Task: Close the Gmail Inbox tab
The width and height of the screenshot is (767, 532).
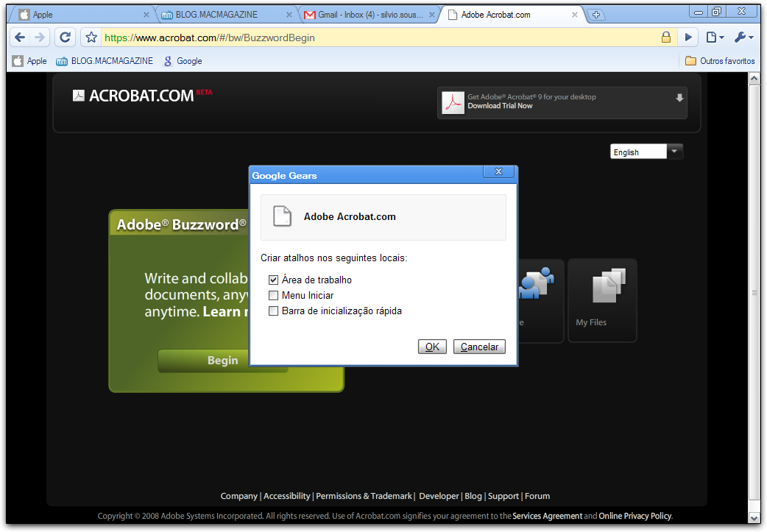Action: (432, 15)
